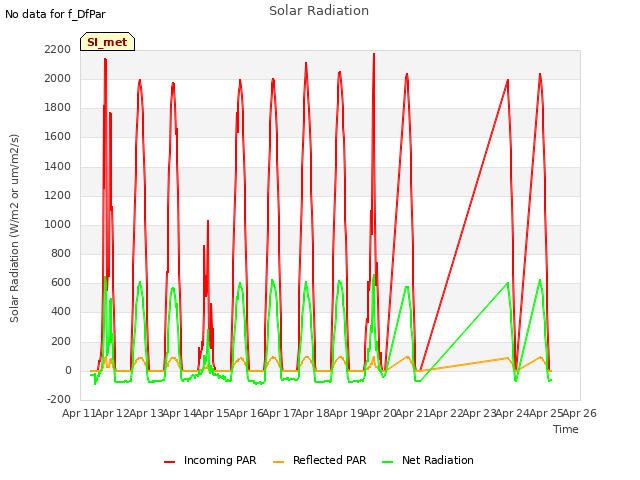This screenshot has width=640, height=480.
Task: Click the 2200 y-axis tick label
Action: [x=58, y=49]
